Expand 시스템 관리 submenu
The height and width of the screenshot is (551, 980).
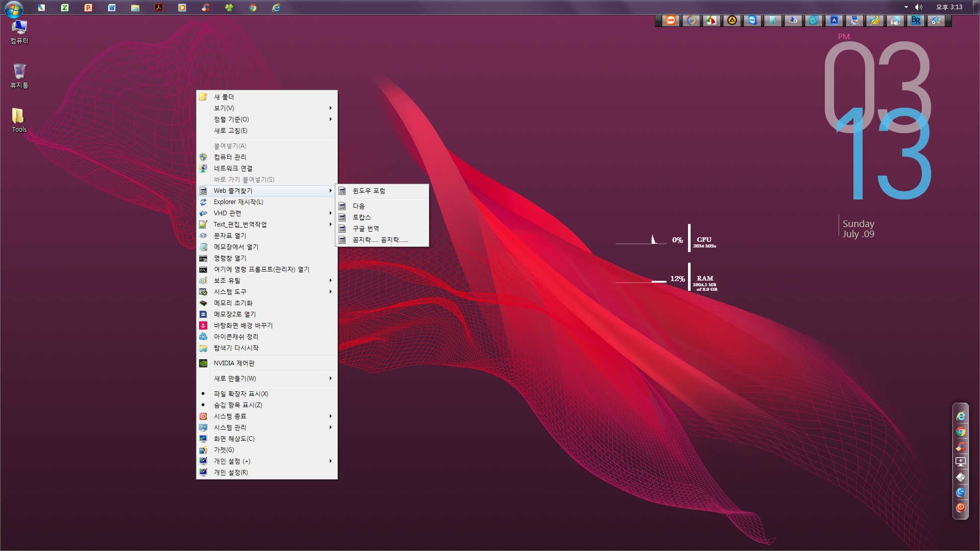click(x=267, y=428)
